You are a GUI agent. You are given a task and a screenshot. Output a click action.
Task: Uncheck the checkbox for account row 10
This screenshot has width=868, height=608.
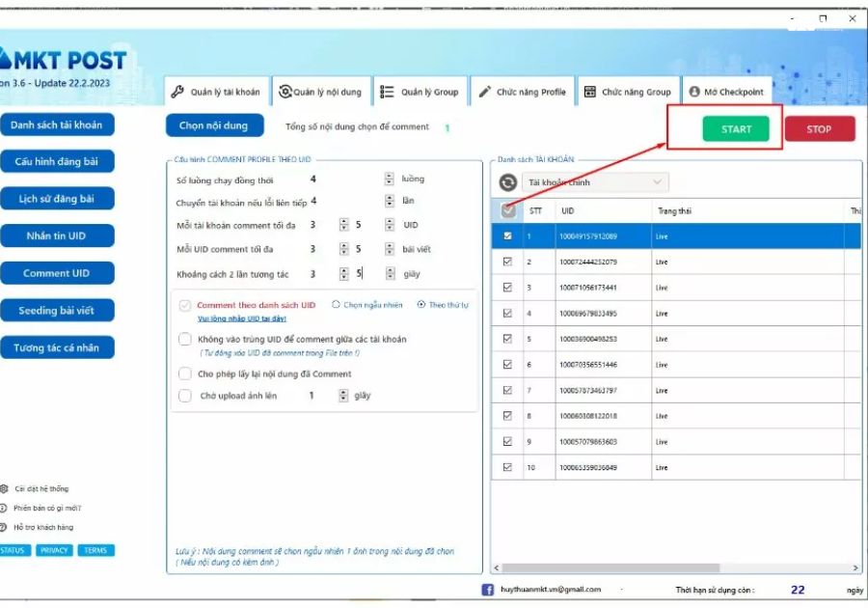click(507, 467)
